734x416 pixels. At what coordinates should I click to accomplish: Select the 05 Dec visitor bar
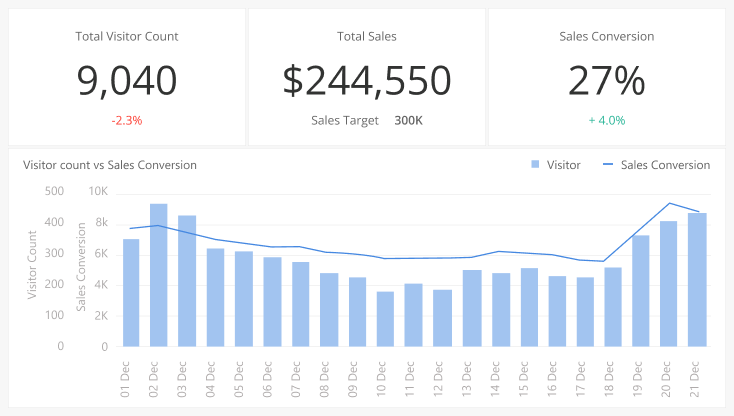(244, 299)
